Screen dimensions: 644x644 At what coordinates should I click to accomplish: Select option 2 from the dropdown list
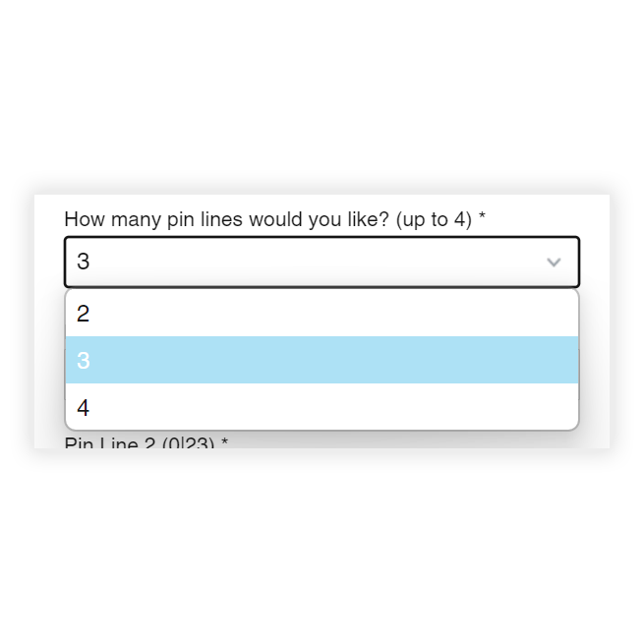322,314
